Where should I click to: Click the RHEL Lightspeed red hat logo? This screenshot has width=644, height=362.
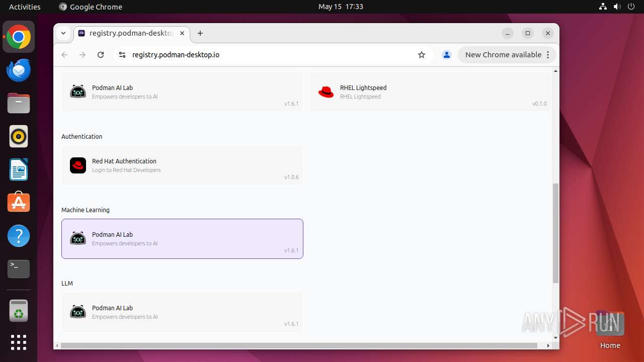coord(326,92)
